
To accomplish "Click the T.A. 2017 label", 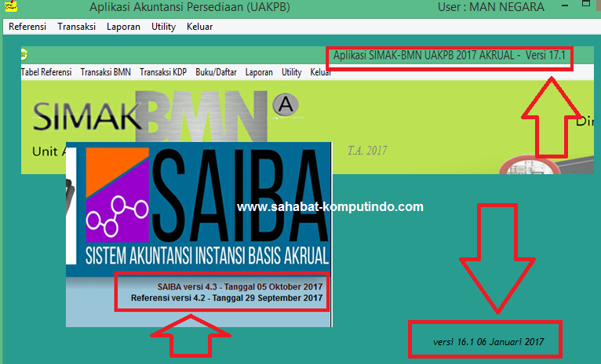I will (367, 151).
